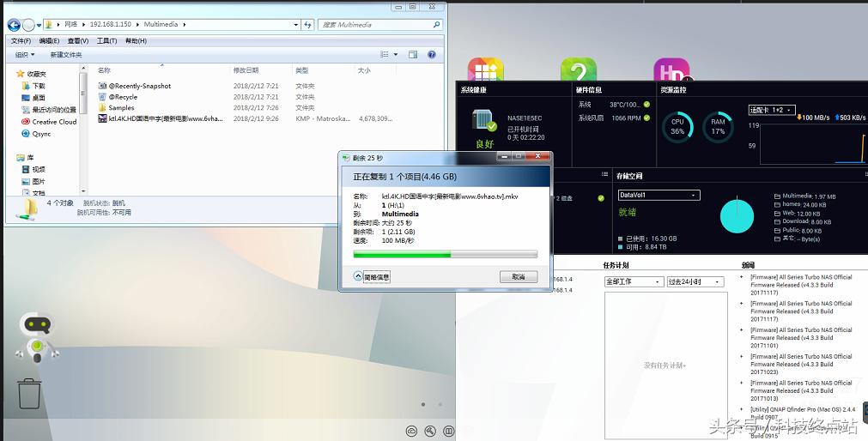
Task: Open the disk panel list menu icon
Action: (x=604, y=175)
